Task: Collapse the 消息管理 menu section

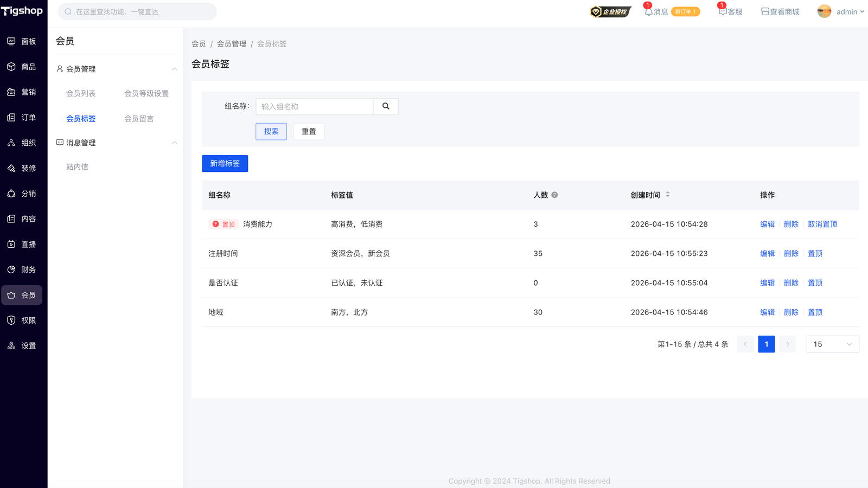Action: tap(174, 143)
